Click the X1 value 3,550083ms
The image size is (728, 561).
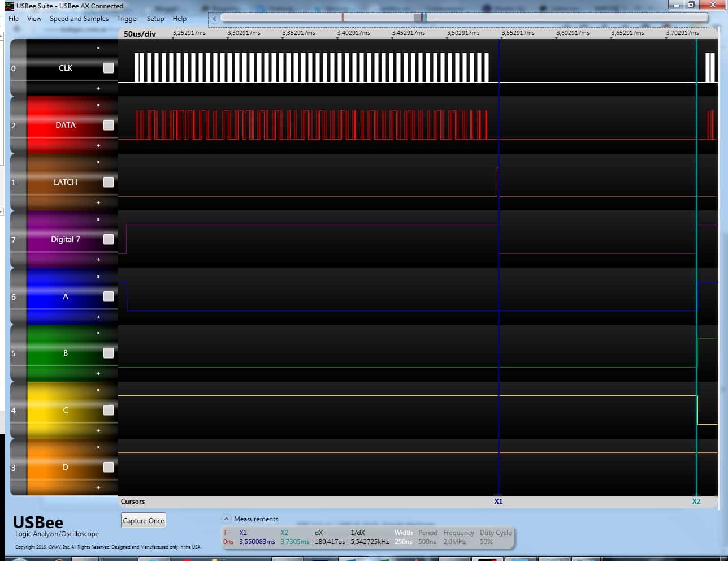257,542
